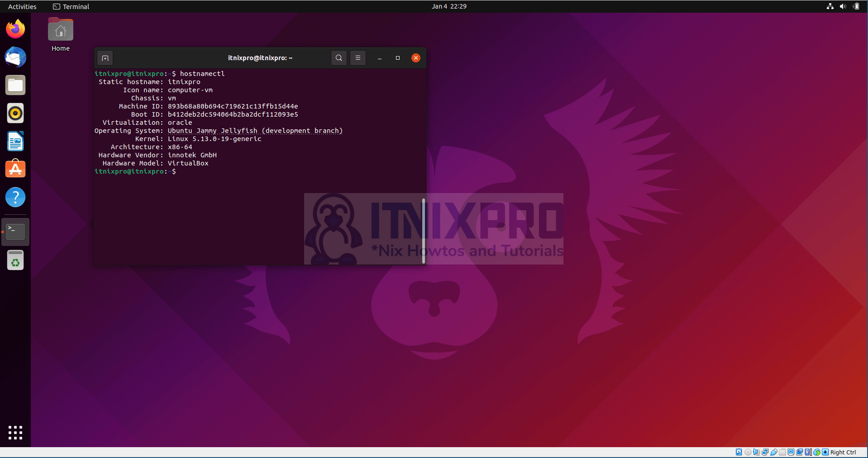This screenshot has height=458, width=868.
Task: Open the terminal search function
Action: 339,58
